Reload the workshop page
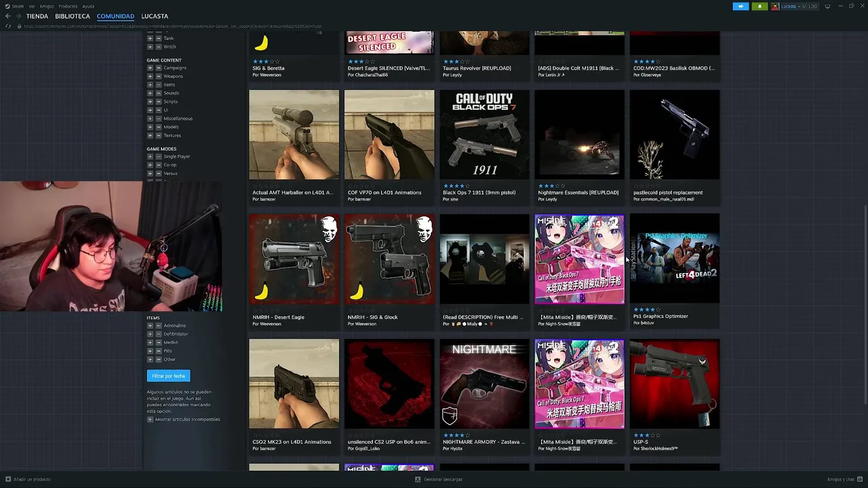868x488 pixels. point(8,26)
